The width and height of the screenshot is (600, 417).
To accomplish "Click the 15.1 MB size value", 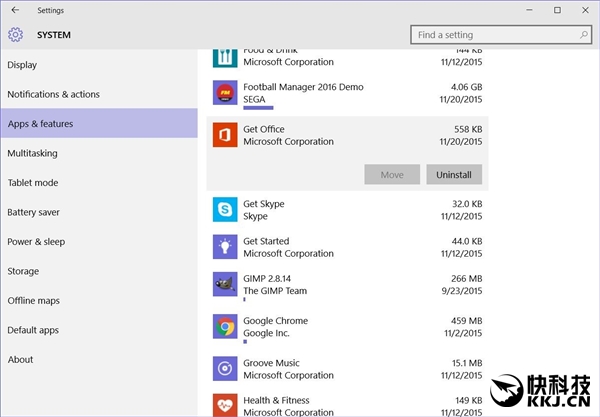I will tap(467, 363).
